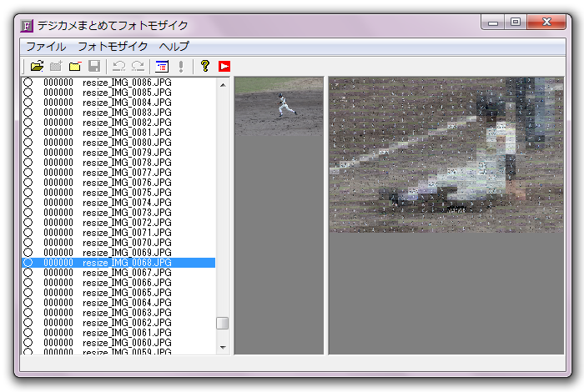Open the ヘルプ menu

[x=174, y=47]
